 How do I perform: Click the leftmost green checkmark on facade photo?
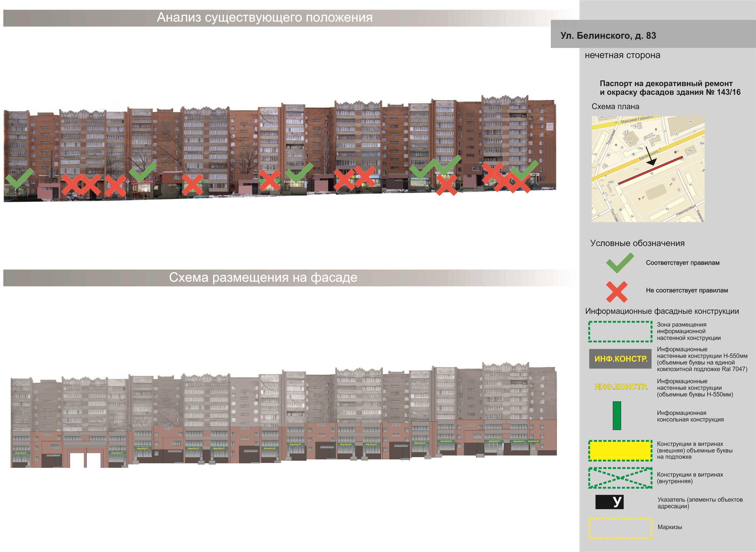[x=20, y=178]
